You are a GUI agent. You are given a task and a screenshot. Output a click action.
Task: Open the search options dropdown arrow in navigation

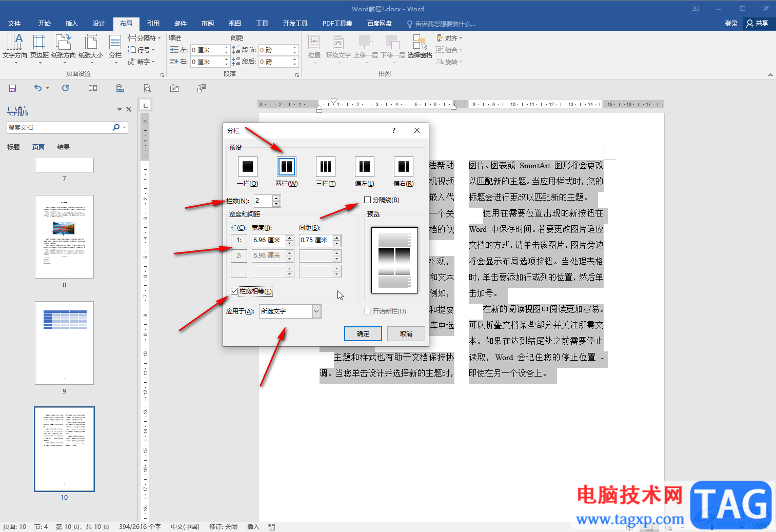tap(125, 128)
